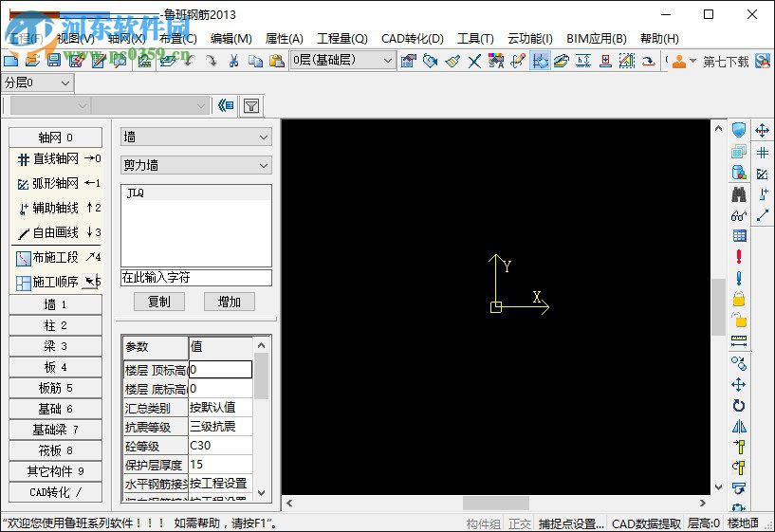This screenshot has height=532, width=775.
Task: Click the canvas horizontal scrollbar thumb
Action: pyautogui.click(x=496, y=503)
